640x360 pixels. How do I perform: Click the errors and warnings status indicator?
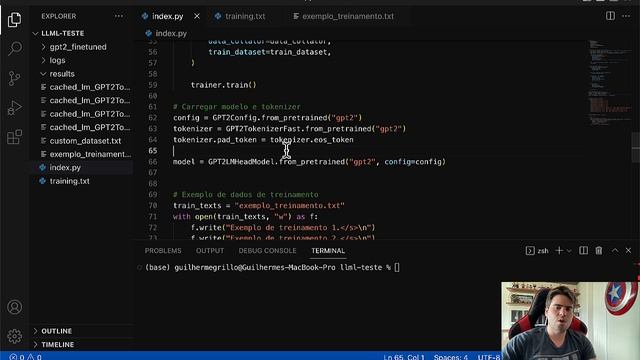tap(25, 357)
